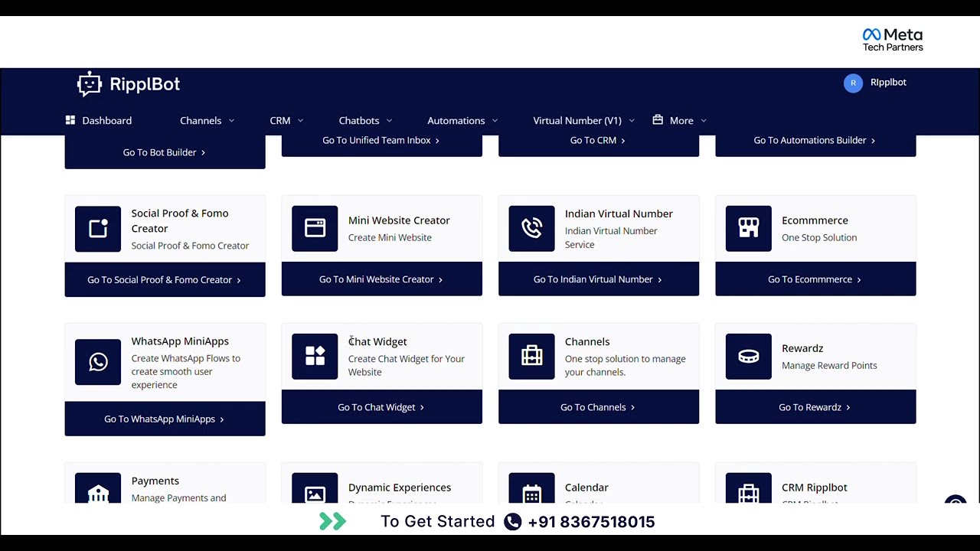
Task: Expand the Chatbots dropdown arrow
Action: click(x=389, y=121)
